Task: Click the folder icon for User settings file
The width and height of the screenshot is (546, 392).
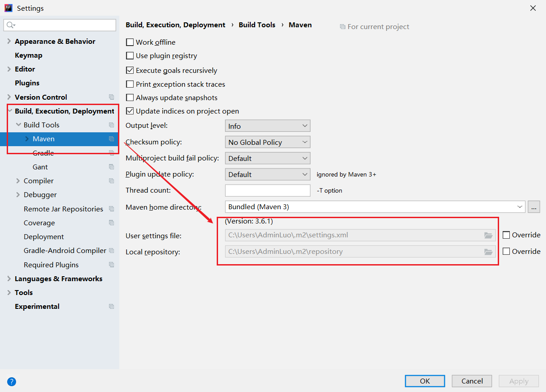Action: point(488,235)
